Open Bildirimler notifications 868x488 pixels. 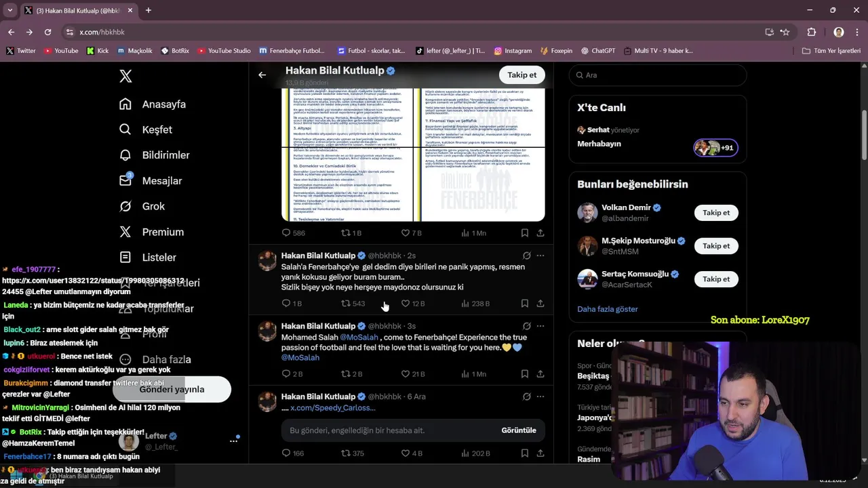coord(155,155)
